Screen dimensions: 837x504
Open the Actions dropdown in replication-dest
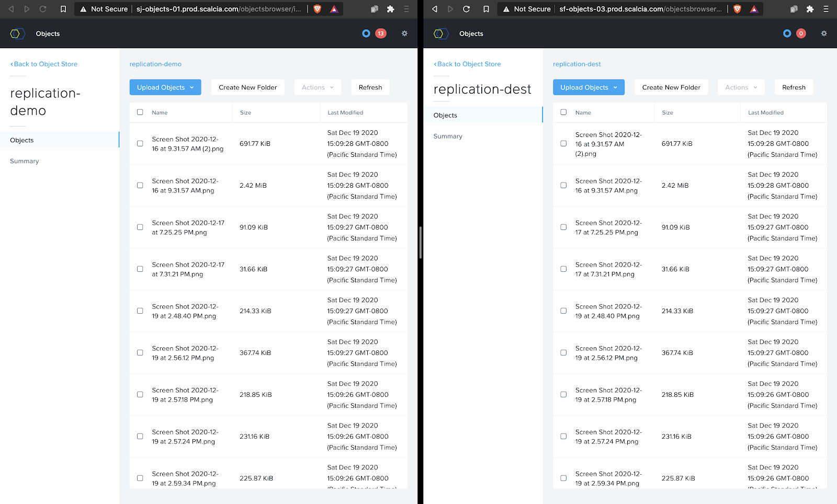(741, 87)
